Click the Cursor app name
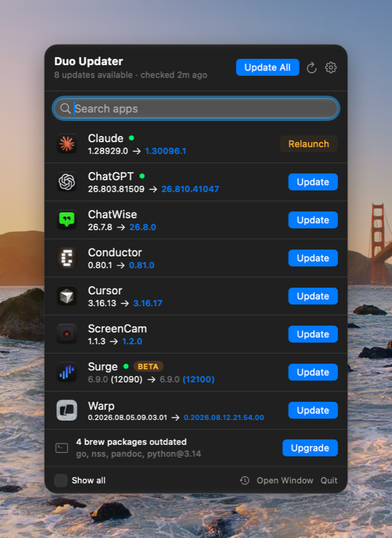Screen dimensions: 392x538 point(105,291)
